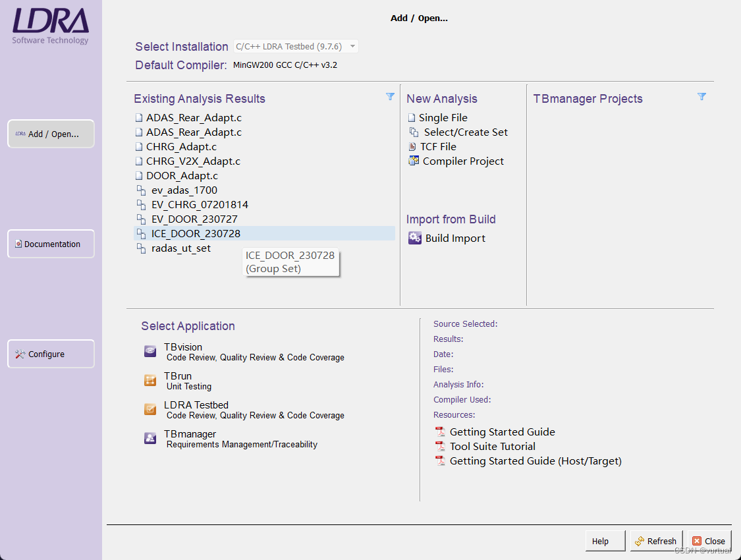Viewport: 741px width, 560px height.
Task: Click the Single File page icon
Action: 412,118
